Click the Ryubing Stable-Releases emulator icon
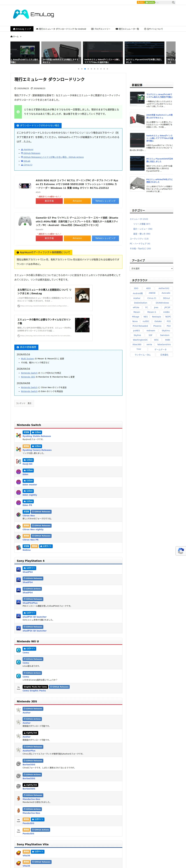Viewport: 186px width, 868px height. [x=19, y=435]
